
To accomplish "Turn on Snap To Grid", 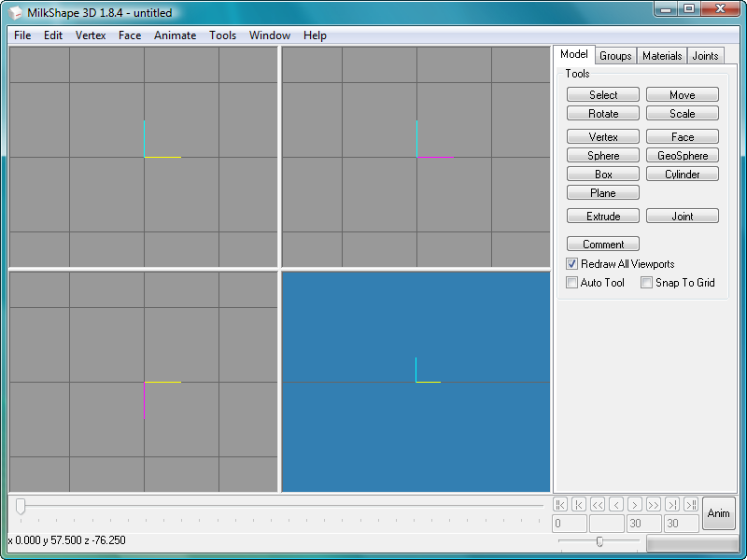I will 647,283.
